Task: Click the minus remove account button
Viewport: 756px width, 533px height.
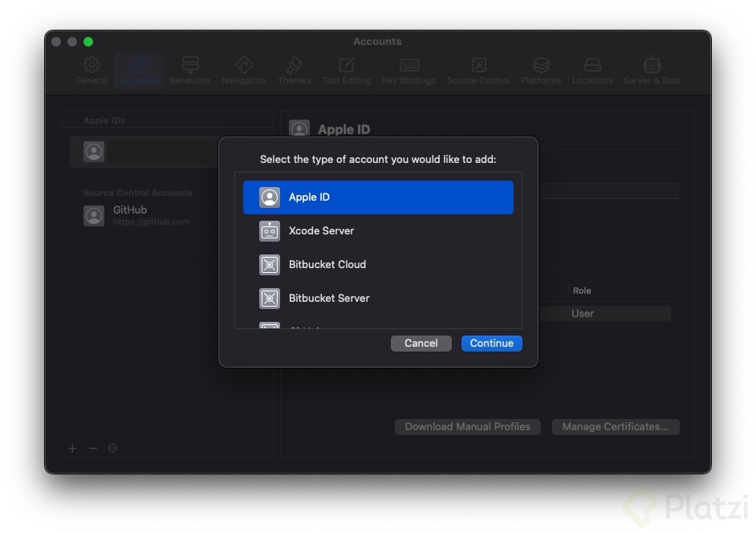Action: click(x=93, y=449)
